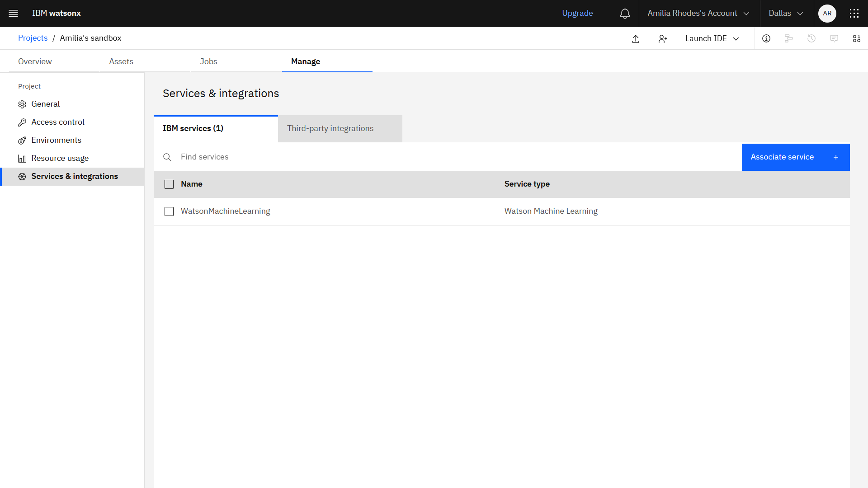Click the upload/export icon
The width and height of the screenshot is (868, 488).
click(636, 38)
